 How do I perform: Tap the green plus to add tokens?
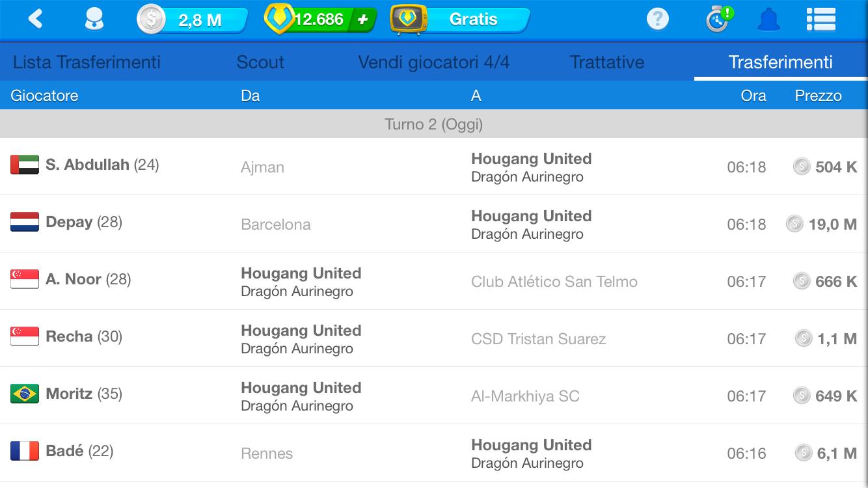(362, 20)
